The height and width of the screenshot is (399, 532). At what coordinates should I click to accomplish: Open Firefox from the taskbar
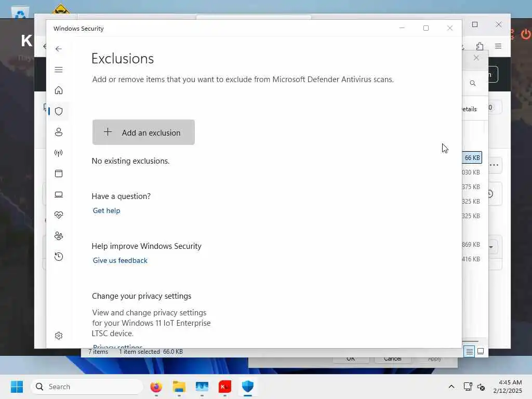156,387
